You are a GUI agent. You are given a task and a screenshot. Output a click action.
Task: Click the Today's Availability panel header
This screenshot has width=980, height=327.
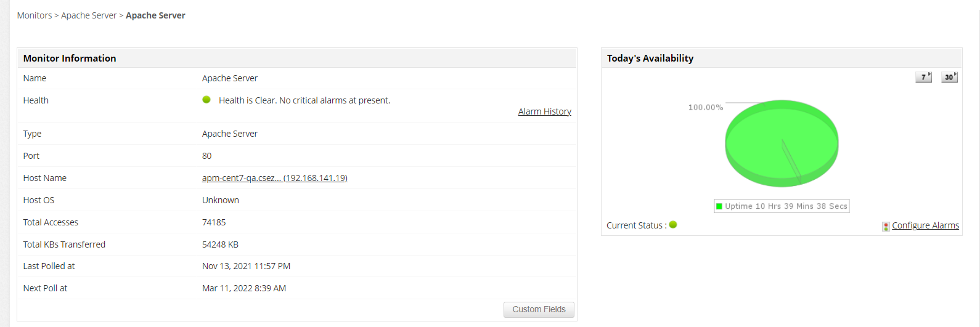pyautogui.click(x=650, y=58)
